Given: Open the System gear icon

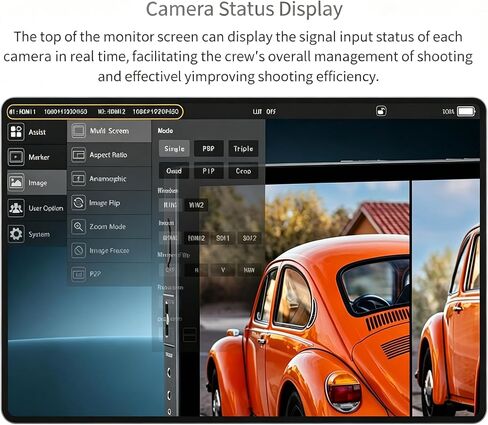Looking at the screenshot, I should (x=16, y=234).
